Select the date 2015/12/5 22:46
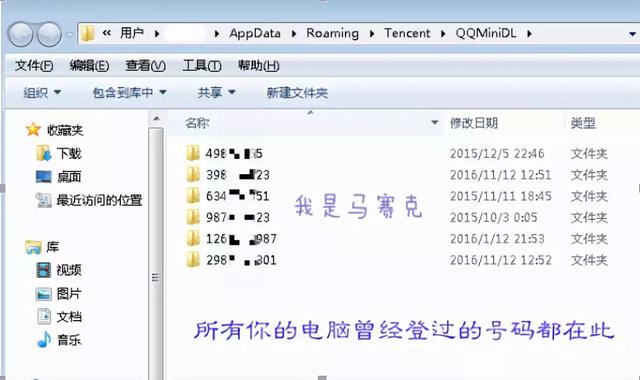This screenshot has width=640, height=380. [x=497, y=154]
